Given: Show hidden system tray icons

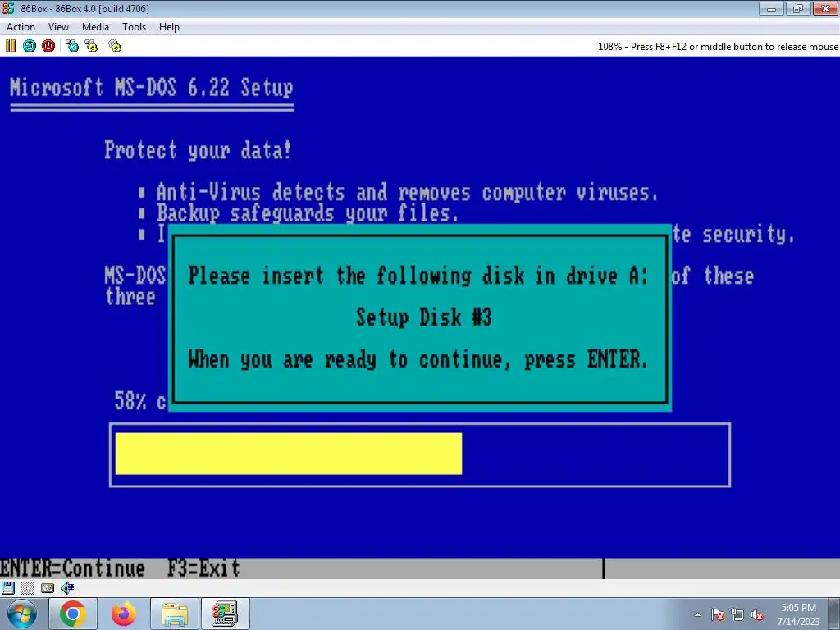Looking at the screenshot, I should pos(697,614).
